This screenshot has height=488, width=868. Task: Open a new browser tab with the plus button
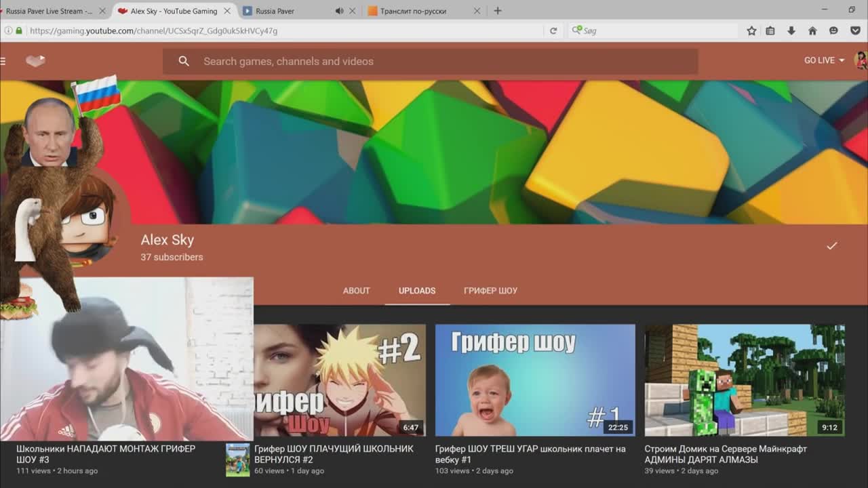[x=497, y=11]
